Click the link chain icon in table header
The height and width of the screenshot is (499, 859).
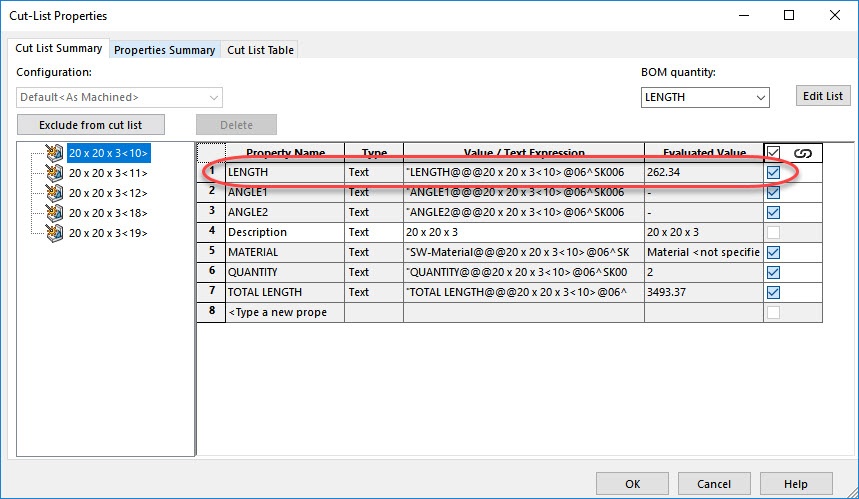click(x=803, y=153)
